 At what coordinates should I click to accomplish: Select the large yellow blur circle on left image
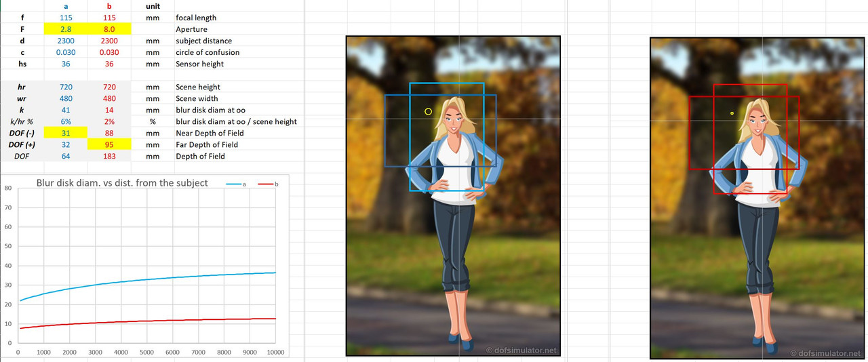tap(428, 112)
